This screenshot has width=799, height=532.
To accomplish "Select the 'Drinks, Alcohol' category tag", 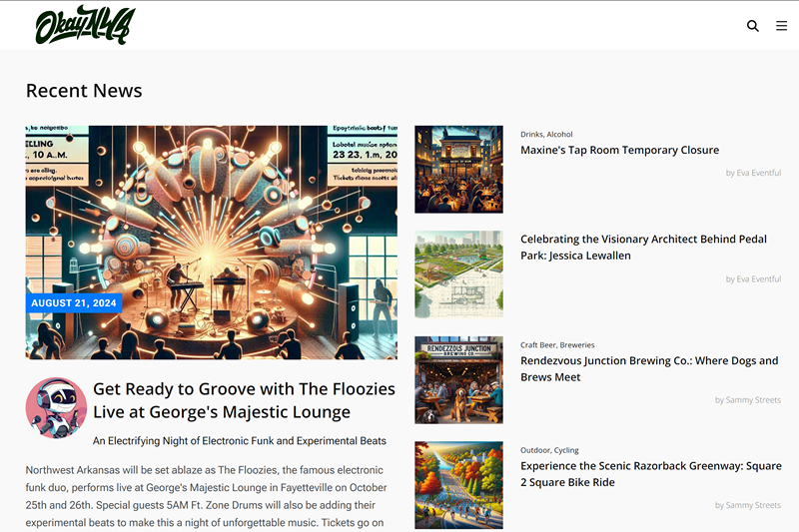I will point(546,135).
